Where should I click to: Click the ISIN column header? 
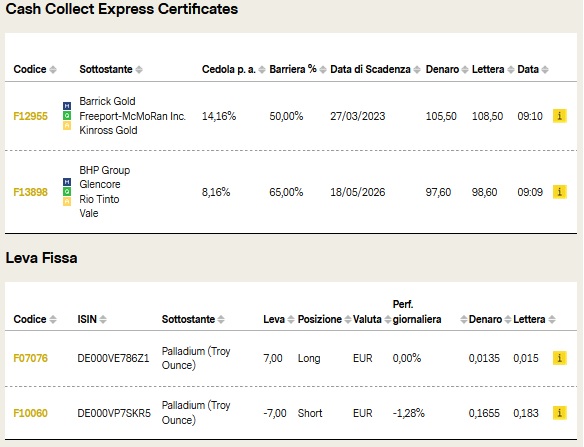click(x=87, y=319)
